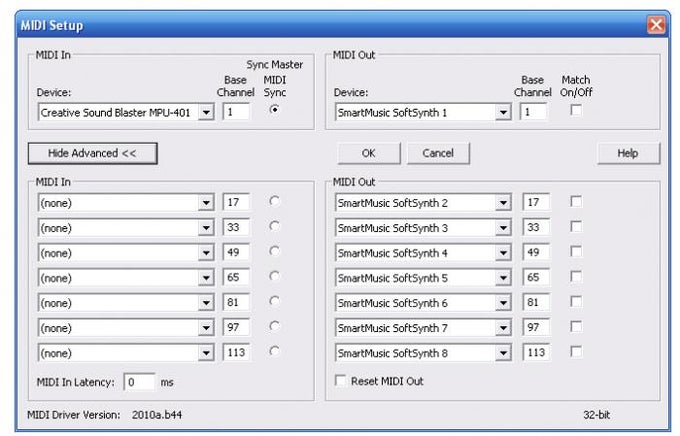
Task: Open the MIDI In (none) dropdown beside channel 81
Action: [x=126, y=303]
